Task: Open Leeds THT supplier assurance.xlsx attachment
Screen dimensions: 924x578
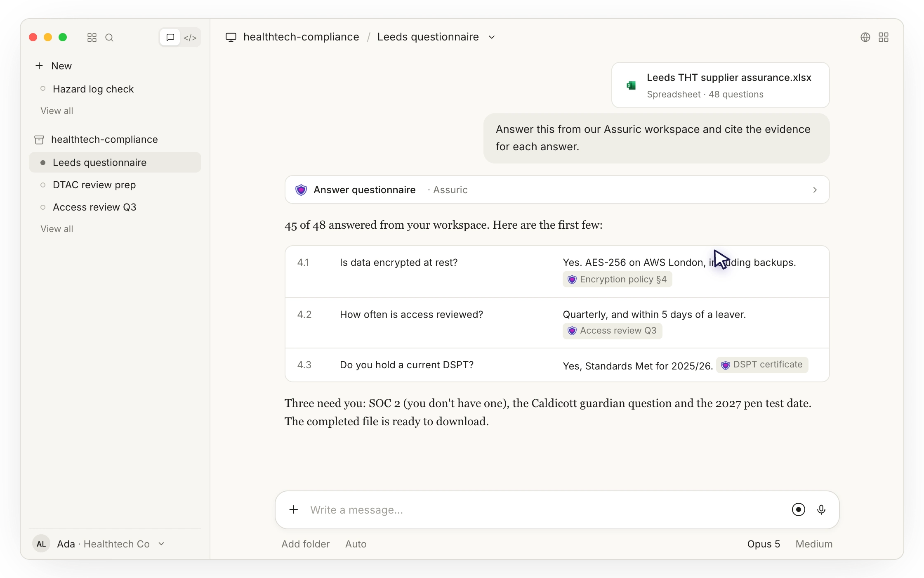Action: coord(720,85)
